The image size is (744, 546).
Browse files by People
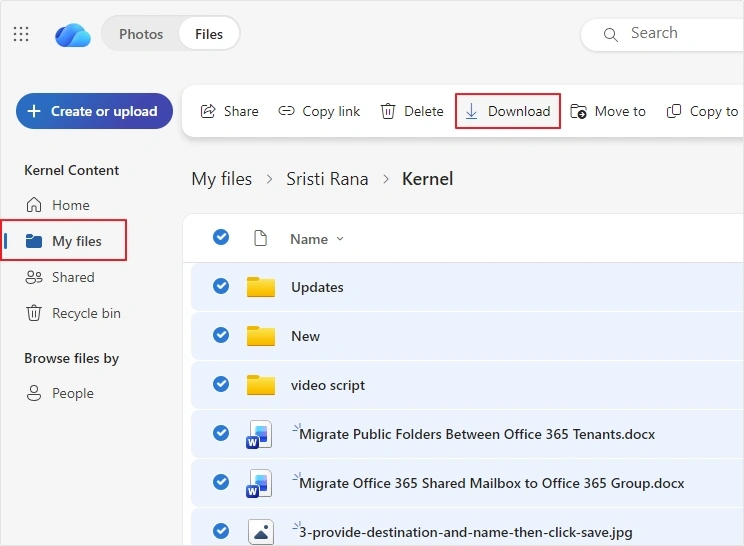(x=60, y=393)
